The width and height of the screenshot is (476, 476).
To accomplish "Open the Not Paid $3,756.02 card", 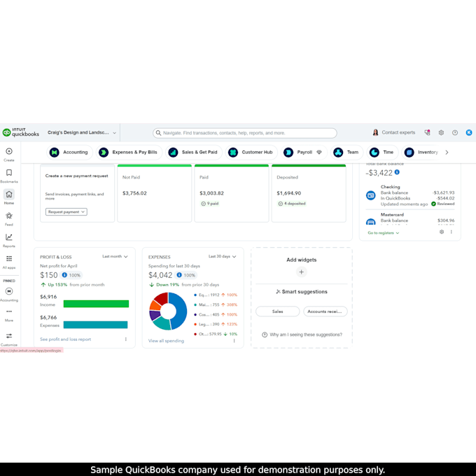I will [154, 193].
